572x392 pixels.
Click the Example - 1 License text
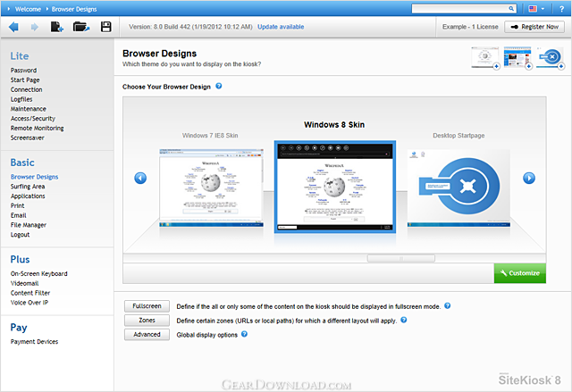pos(470,27)
